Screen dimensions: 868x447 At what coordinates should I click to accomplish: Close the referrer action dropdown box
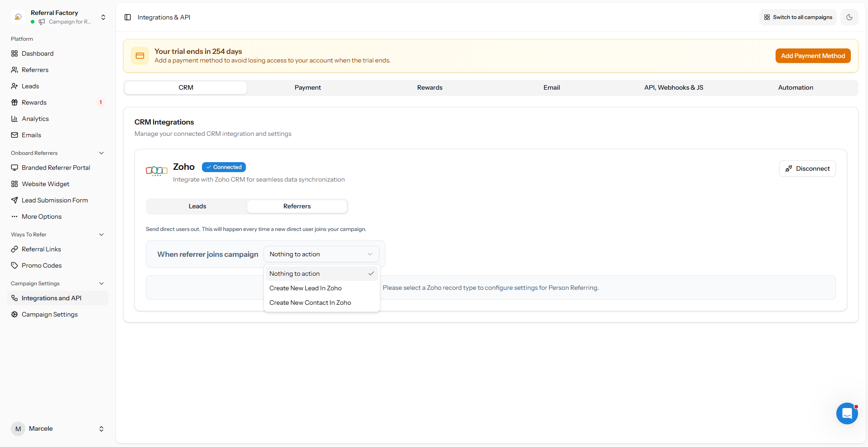[321, 254]
